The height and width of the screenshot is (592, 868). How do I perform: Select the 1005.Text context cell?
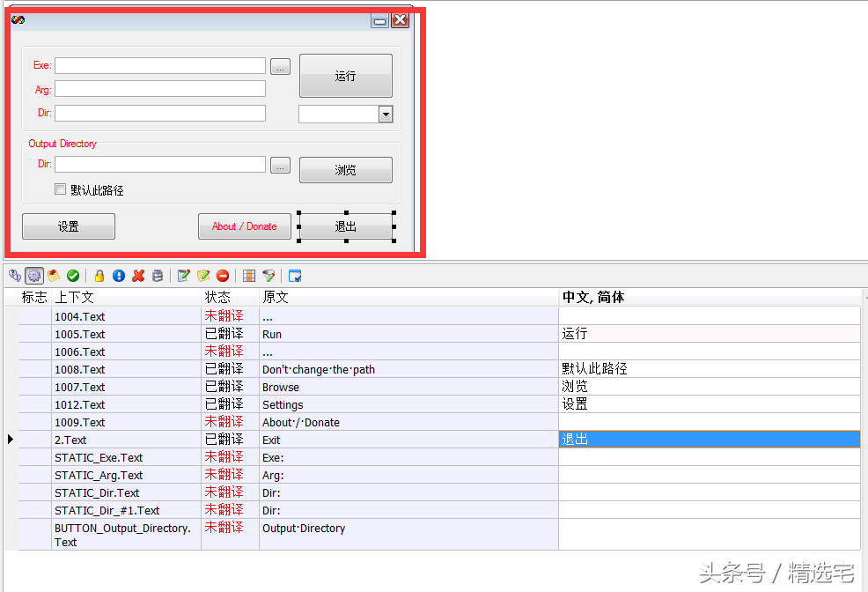[x=126, y=334]
